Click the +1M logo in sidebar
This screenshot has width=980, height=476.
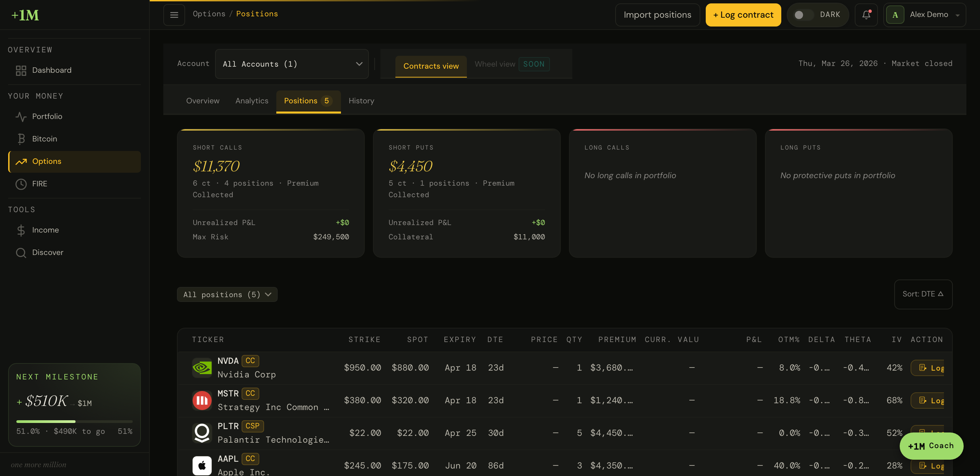(x=25, y=15)
